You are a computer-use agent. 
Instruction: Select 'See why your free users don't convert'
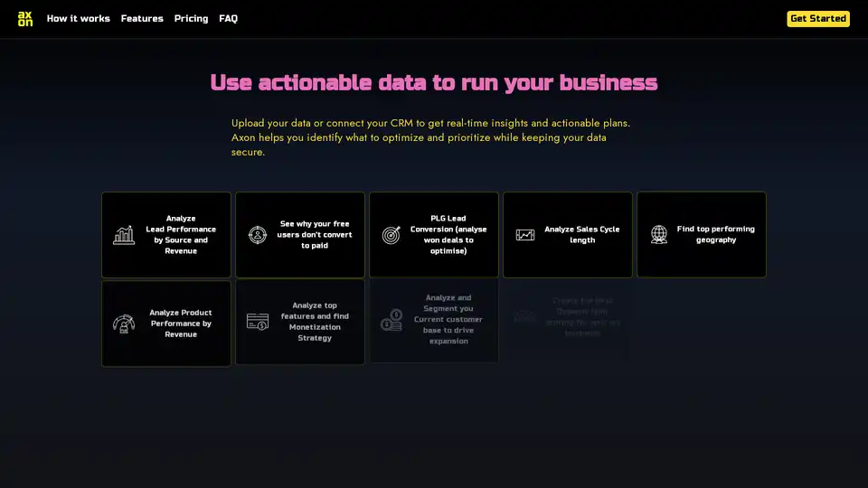coord(315,235)
